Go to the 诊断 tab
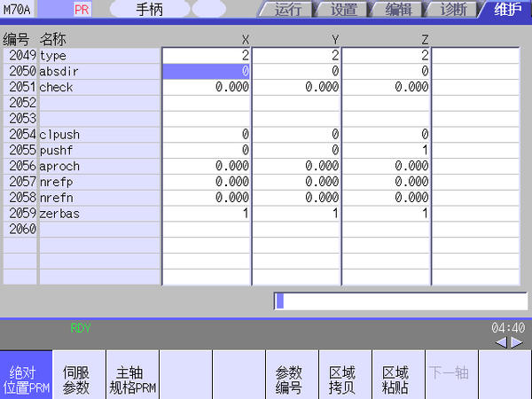 point(453,10)
